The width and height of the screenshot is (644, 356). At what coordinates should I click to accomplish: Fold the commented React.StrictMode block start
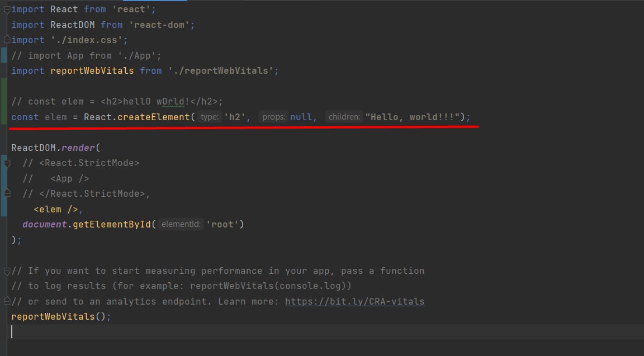tap(7, 163)
